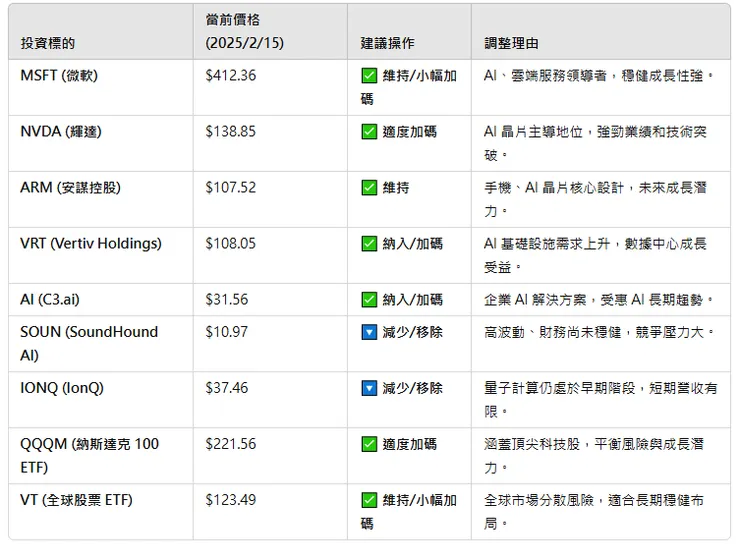Click the green checkmark in the ARM row
Image resolution: width=740 pixels, height=551 pixels.
pos(369,187)
